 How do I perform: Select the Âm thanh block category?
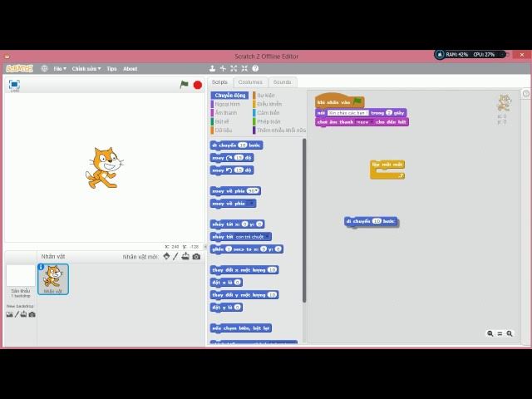tap(226, 113)
